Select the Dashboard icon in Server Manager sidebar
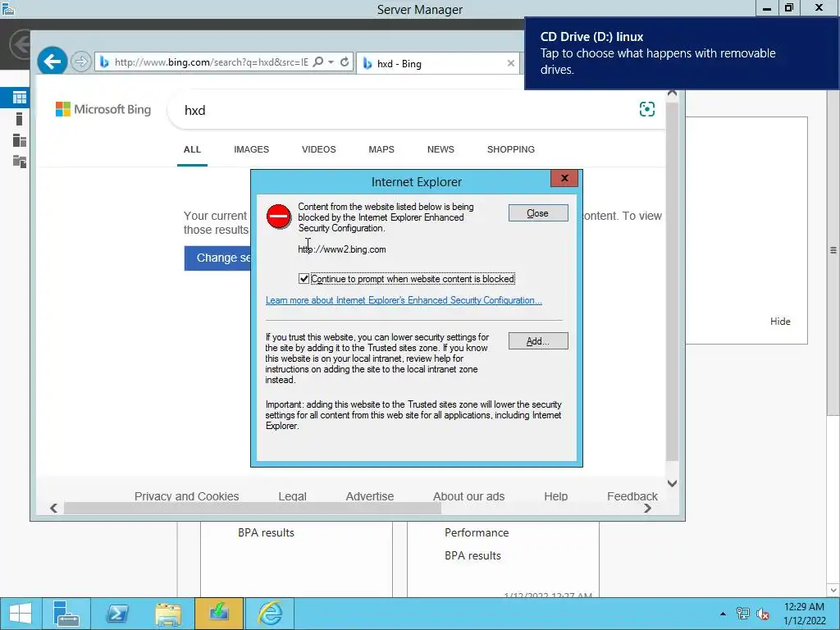This screenshot has height=630, width=840. (20, 98)
